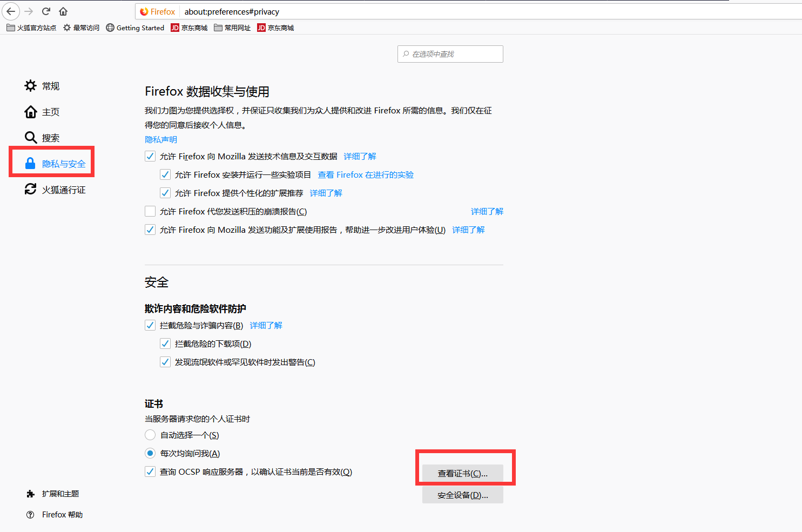Open 详细了解 link next to 技术信息及交互数据

[x=360, y=156]
